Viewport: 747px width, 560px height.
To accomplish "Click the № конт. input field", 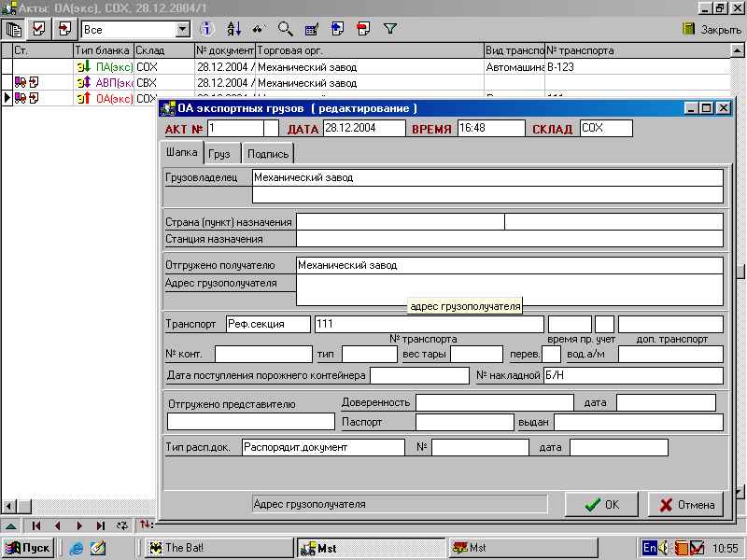I will tap(263, 355).
